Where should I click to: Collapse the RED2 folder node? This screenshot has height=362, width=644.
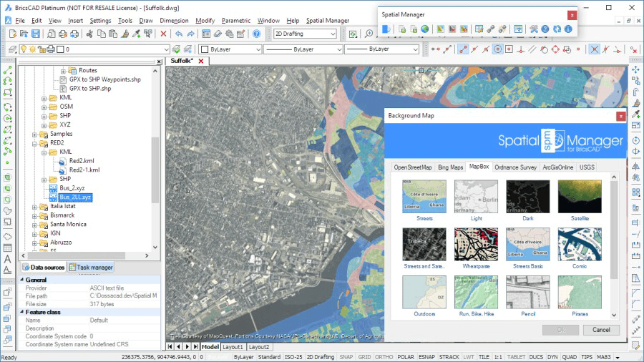[35, 143]
